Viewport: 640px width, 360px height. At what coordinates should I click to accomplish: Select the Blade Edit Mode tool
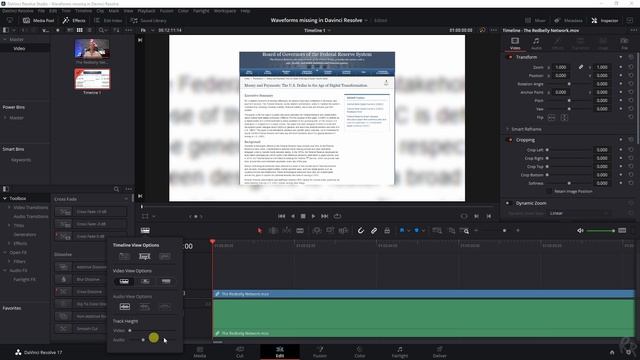300,231
